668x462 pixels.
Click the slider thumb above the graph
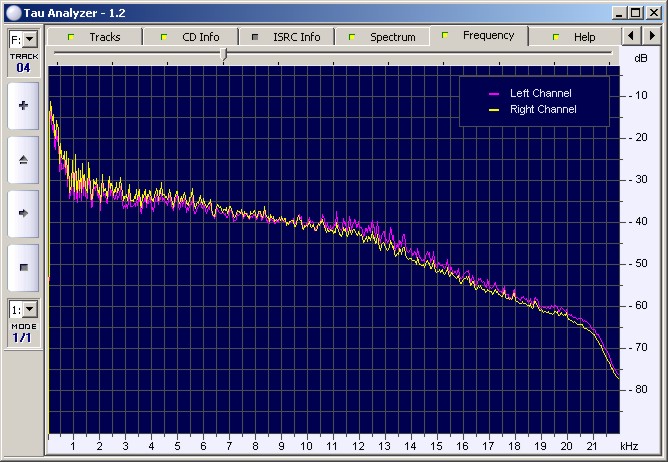coord(223,54)
